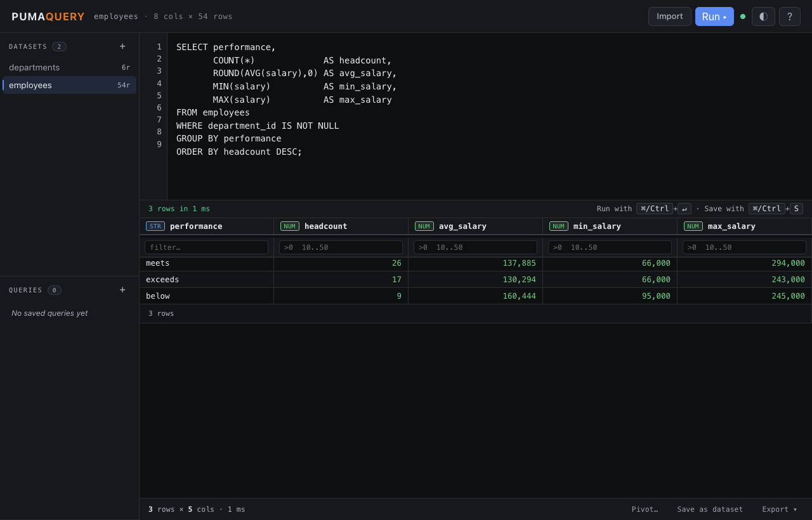Select the 'exceeds' cell
The width and height of the screenshot is (812, 520).
(206, 280)
